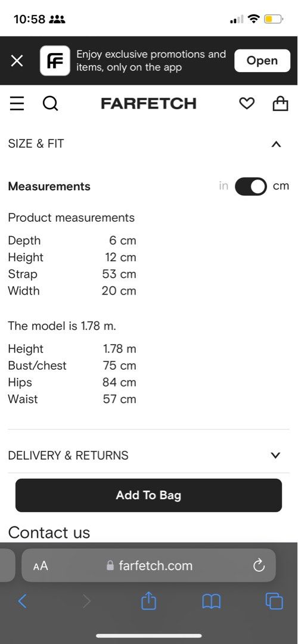
Task: Tap the search magnifier icon
Action: point(50,104)
